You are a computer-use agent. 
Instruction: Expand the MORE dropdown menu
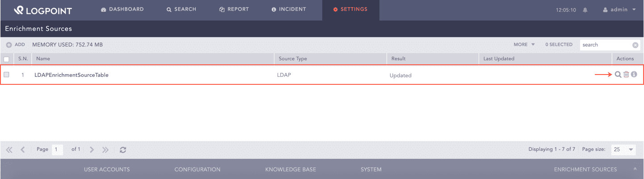524,45
